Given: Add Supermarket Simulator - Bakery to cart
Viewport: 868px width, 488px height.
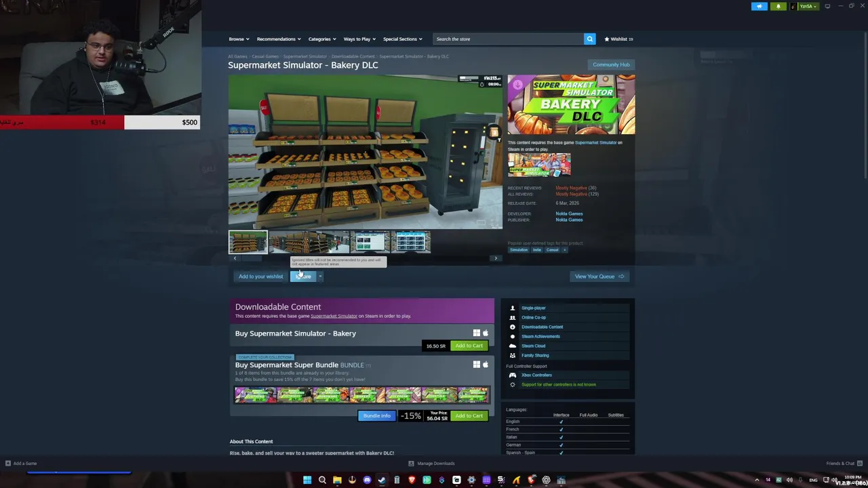Looking at the screenshot, I should tap(469, 346).
